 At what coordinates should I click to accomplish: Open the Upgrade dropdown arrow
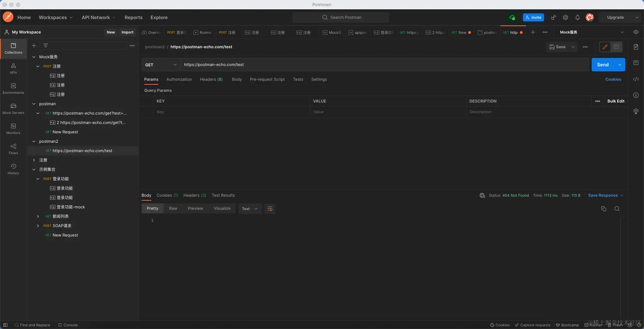pyautogui.click(x=637, y=17)
